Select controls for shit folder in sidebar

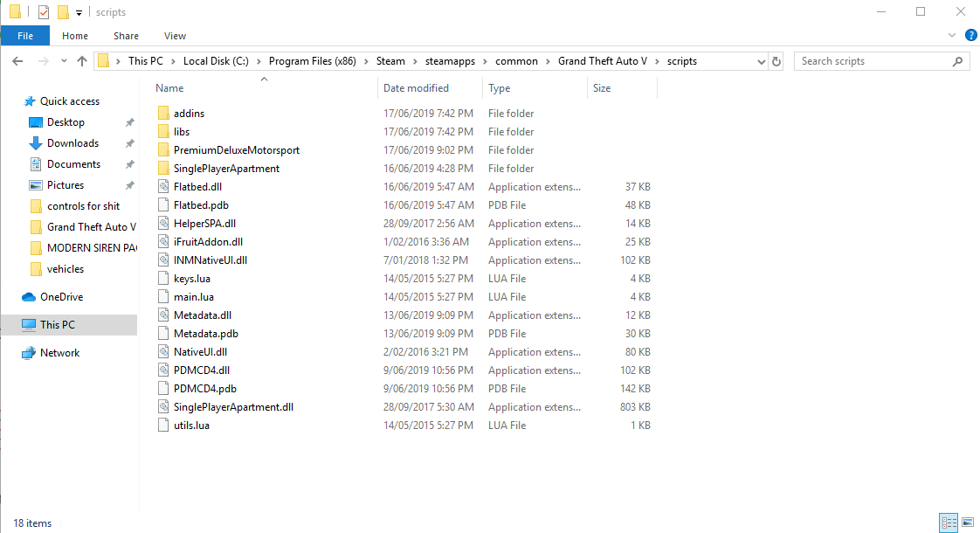[x=83, y=206]
